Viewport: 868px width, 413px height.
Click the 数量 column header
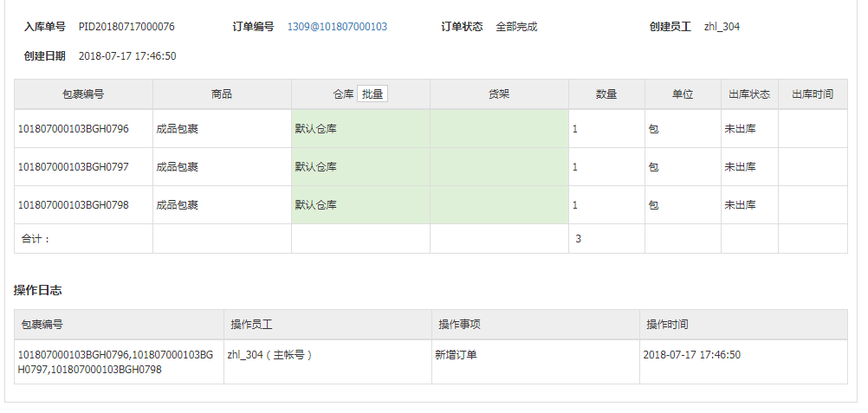(606, 94)
